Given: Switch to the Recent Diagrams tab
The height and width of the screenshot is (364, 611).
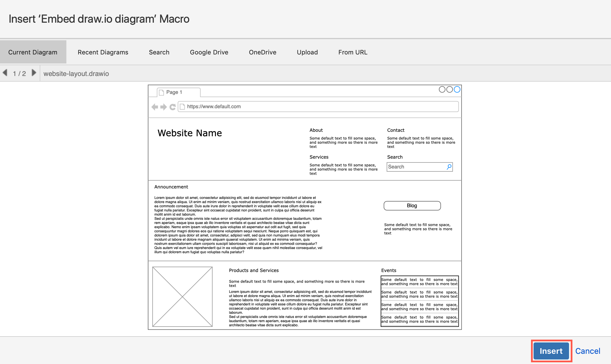Looking at the screenshot, I should [x=103, y=52].
